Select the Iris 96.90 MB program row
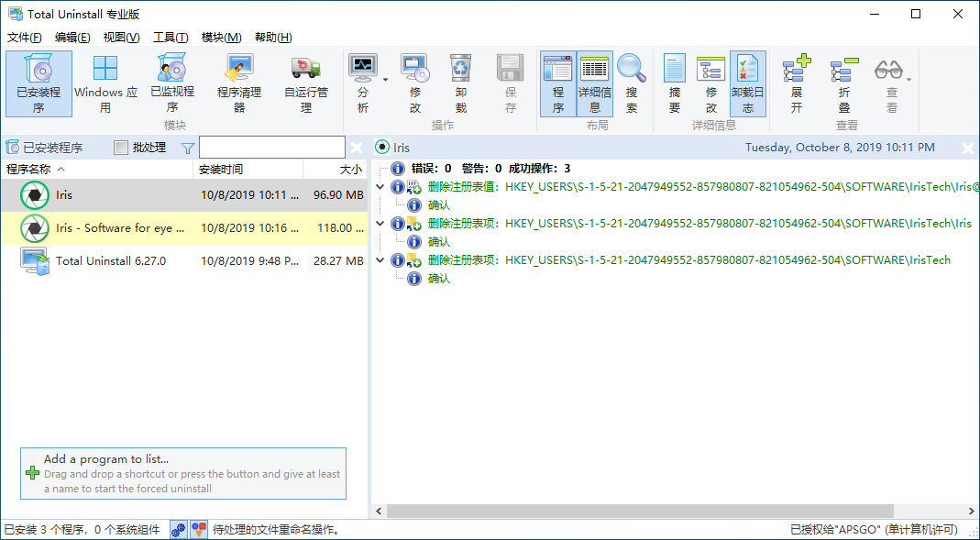Image resolution: width=980 pixels, height=540 pixels. click(183, 195)
